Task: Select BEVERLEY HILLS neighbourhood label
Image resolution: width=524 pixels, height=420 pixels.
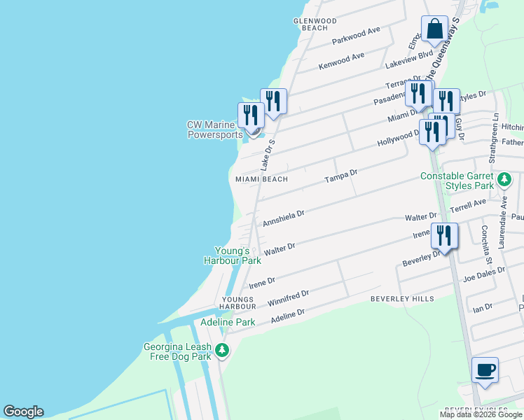Action: point(402,299)
